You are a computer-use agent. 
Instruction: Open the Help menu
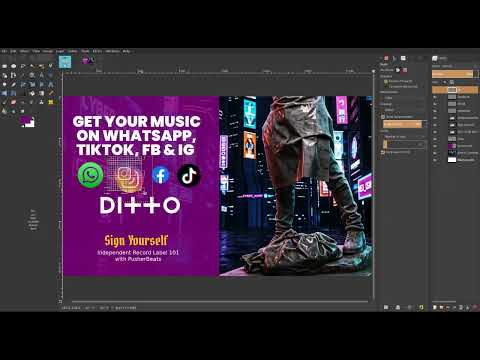126,51
